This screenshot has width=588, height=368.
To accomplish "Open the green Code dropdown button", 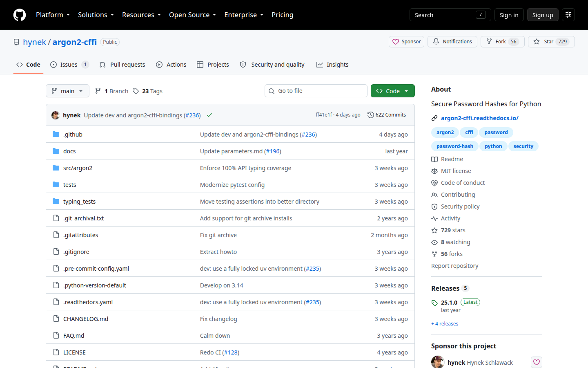I will [x=392, y=91].
